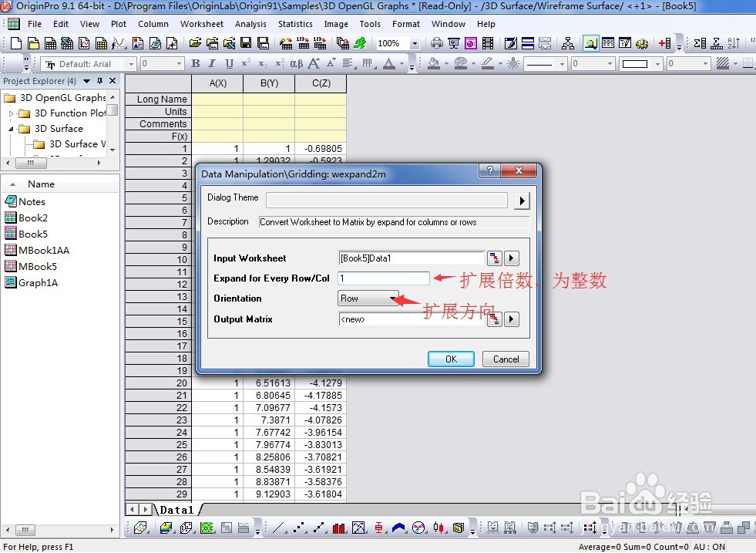Open the fill color paint bucket tool
This screenshot has height=553, width=756.
(x=433, y=63)
